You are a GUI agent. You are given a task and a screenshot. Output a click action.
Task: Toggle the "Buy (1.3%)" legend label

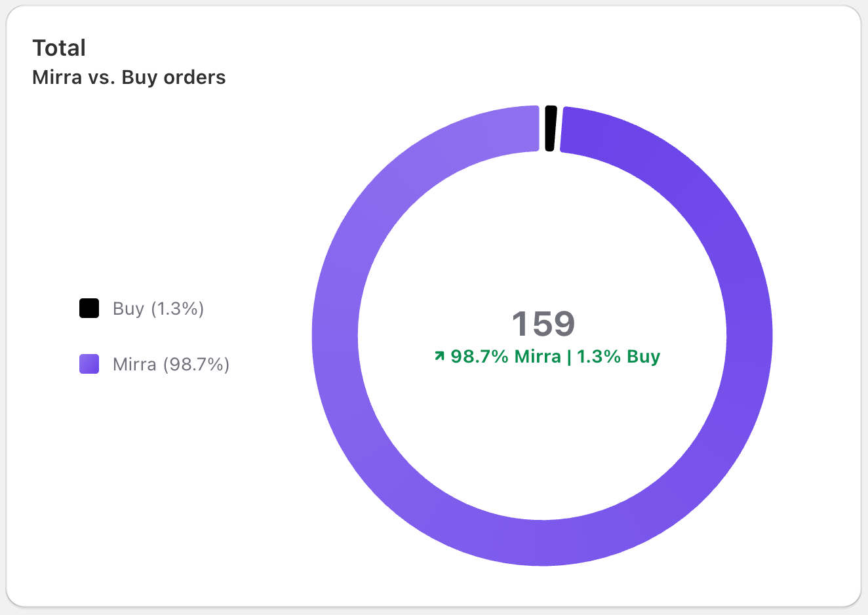pos(158,308)
